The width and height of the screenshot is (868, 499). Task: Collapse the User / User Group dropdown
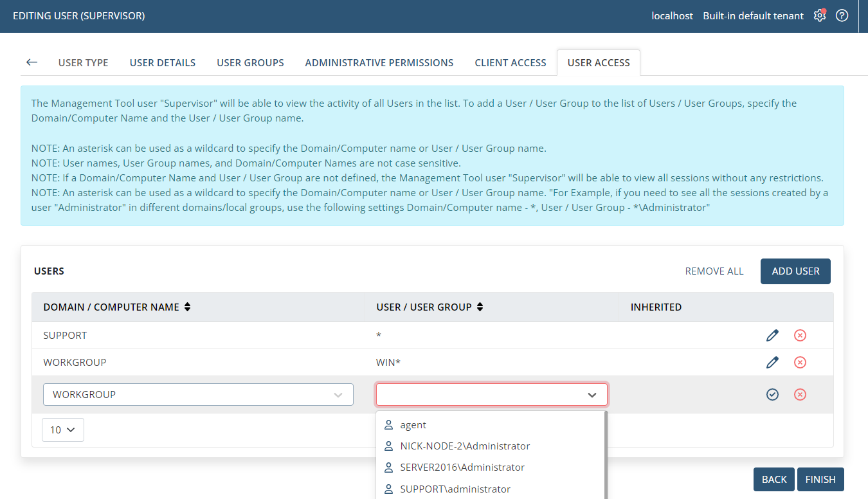pos(592,395)
